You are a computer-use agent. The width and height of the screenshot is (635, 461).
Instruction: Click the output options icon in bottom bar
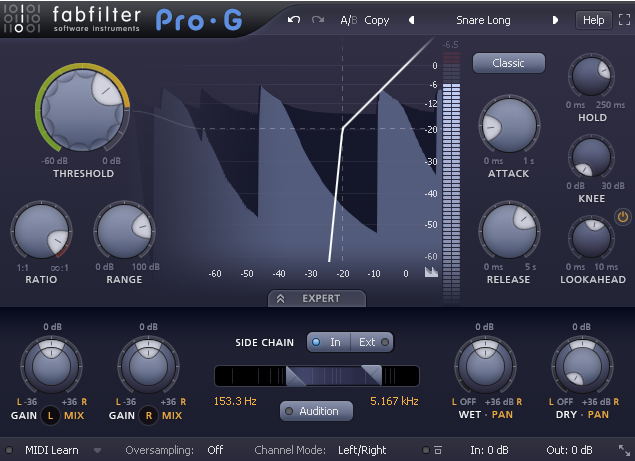point(438,450)
